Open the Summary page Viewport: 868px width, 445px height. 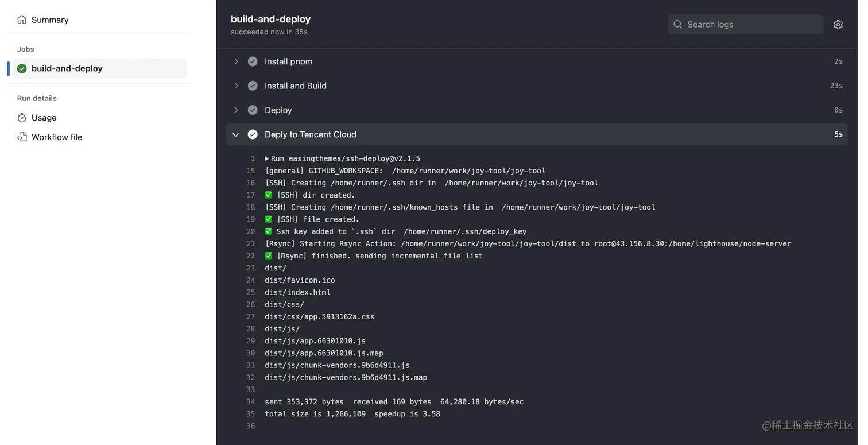click(x=50, y=20)
